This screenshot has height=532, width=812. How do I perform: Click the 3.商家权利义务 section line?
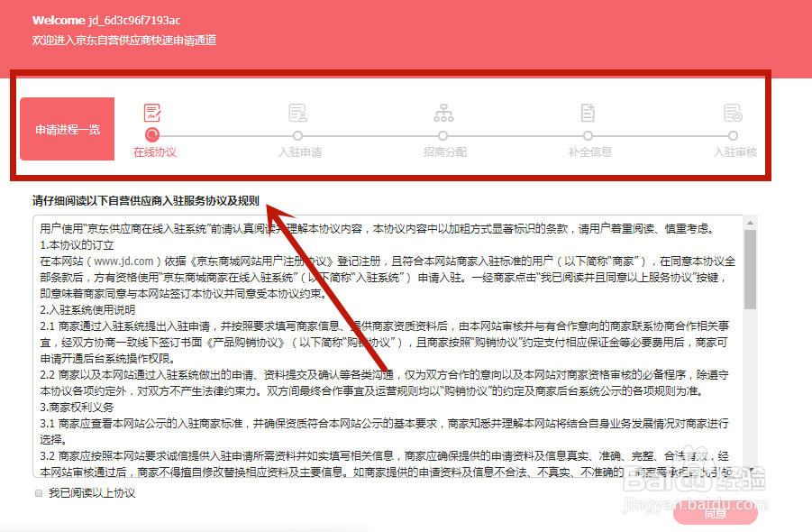point(78,408)
